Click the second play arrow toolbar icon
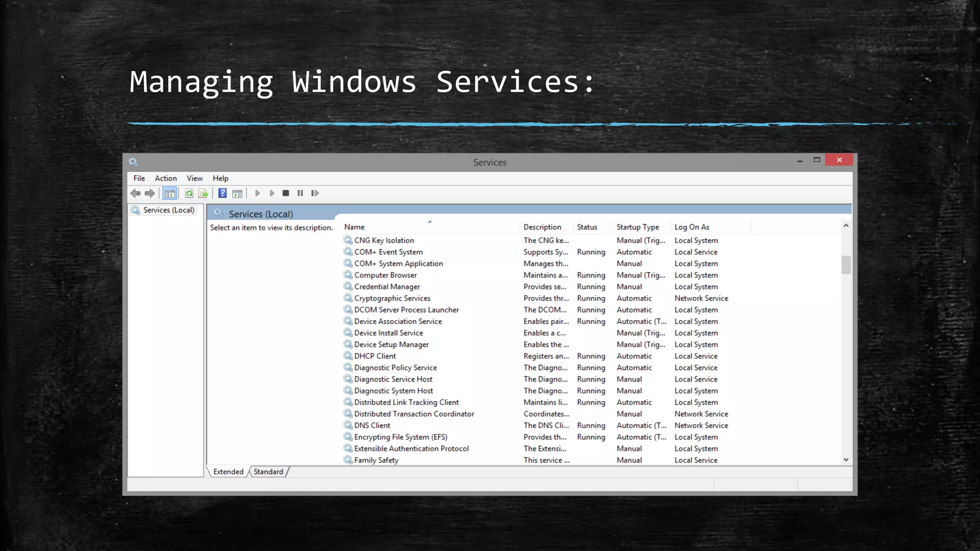This screenshot has height=551, width=980. click(272, 193)
